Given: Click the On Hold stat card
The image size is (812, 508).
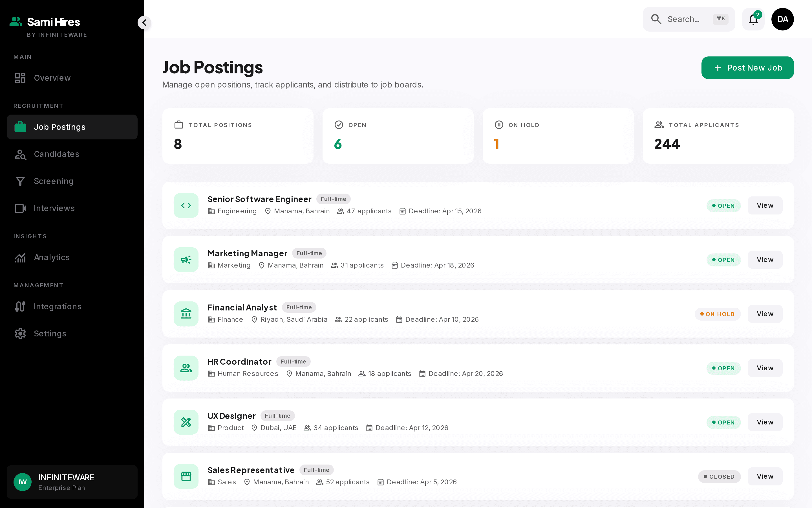Looking at the screenshot, I should click(558, 136).
